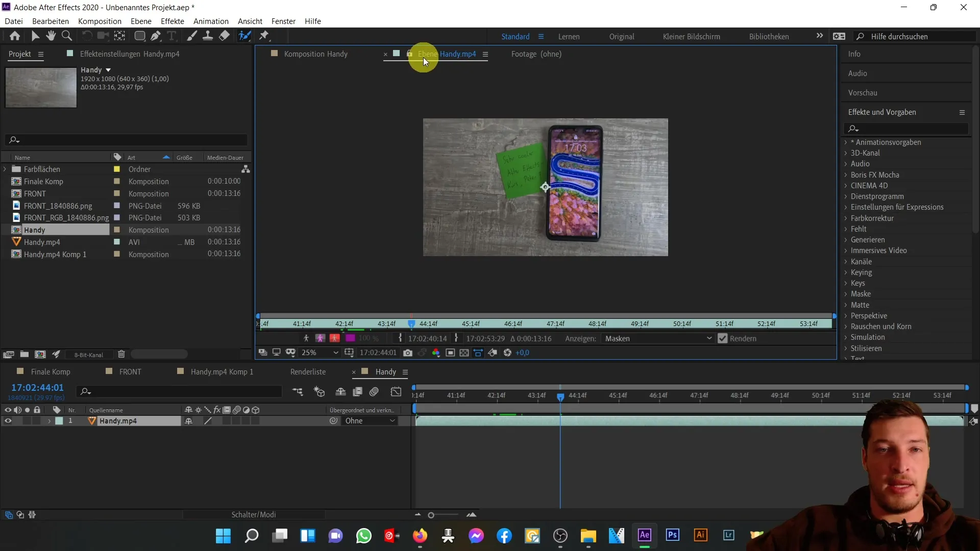
Task: Open Bibliotheken workspace
Action: tap(769, 36)
